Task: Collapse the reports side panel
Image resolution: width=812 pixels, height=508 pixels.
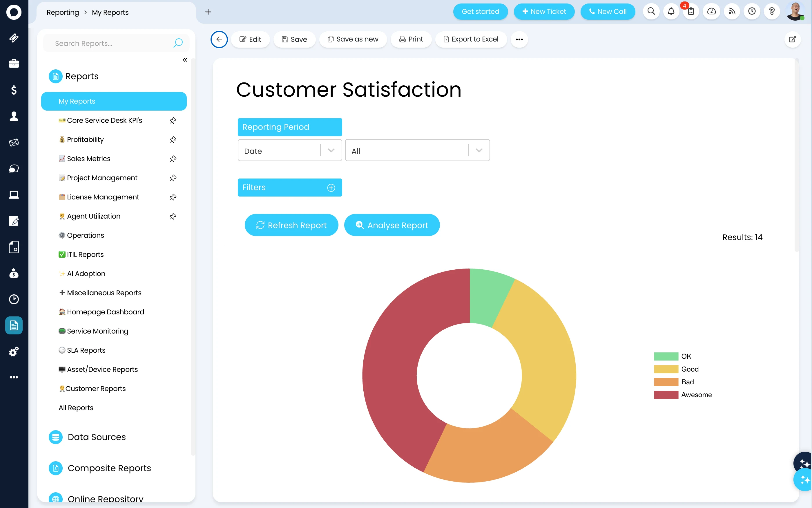Action: [x=185, y=60]
